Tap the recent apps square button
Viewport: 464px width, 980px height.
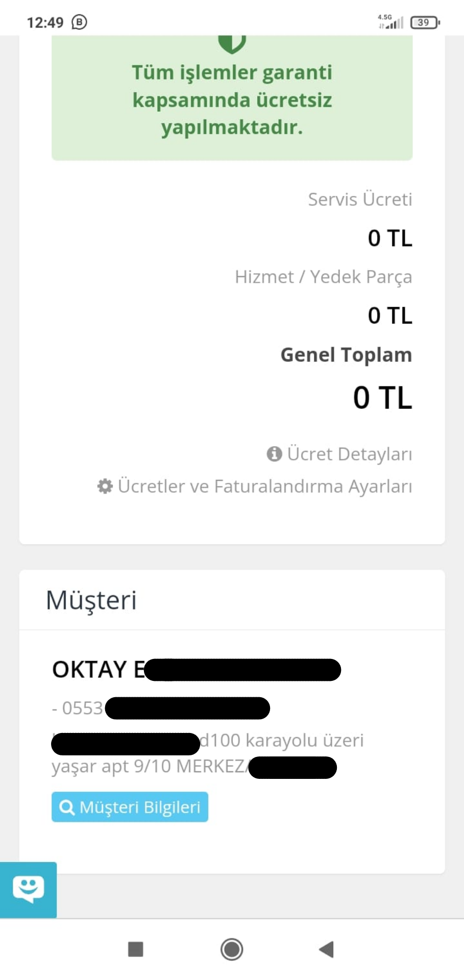(x=136, y=949)
